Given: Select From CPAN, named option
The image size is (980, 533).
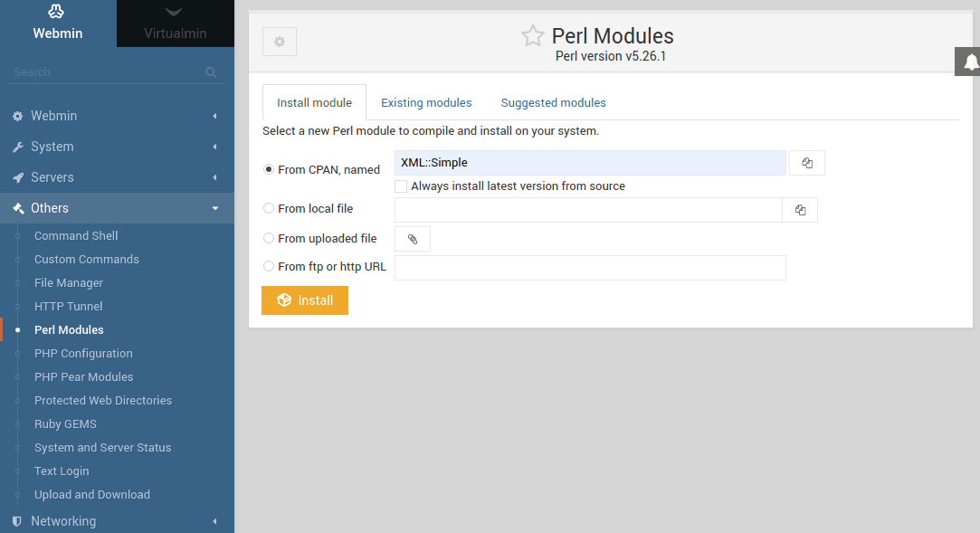Looking at the screenshot, I should coord(269,169).
